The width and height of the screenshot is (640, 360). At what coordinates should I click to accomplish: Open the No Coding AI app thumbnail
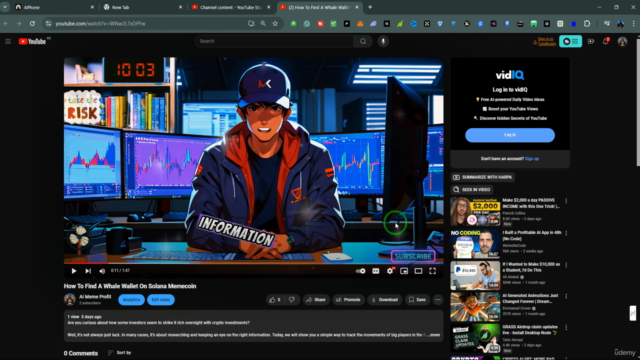tap(475, 244)
